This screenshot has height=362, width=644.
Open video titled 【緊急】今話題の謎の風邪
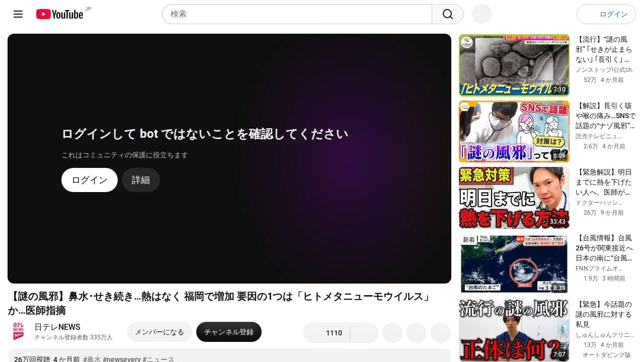(604, 315)
